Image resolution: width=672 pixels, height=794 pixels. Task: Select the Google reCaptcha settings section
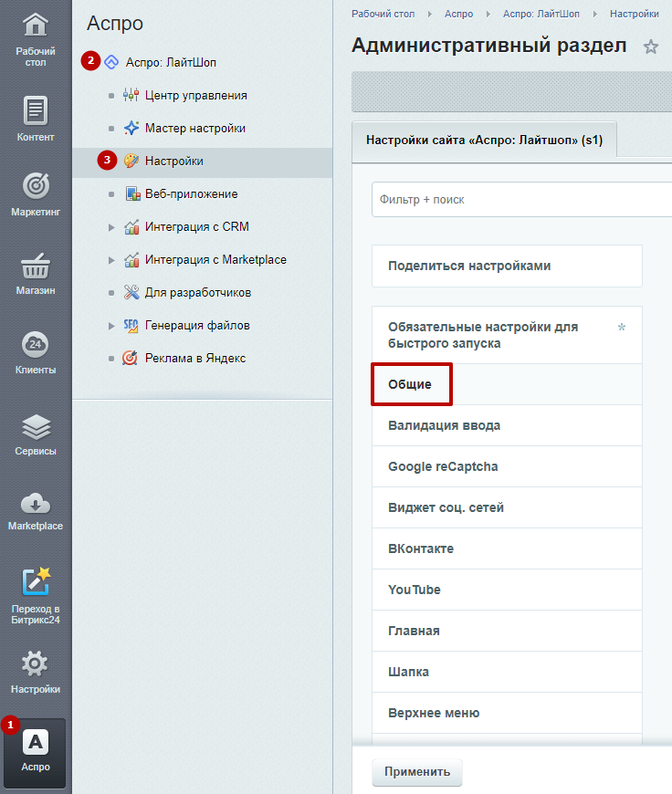pos(507,466)
